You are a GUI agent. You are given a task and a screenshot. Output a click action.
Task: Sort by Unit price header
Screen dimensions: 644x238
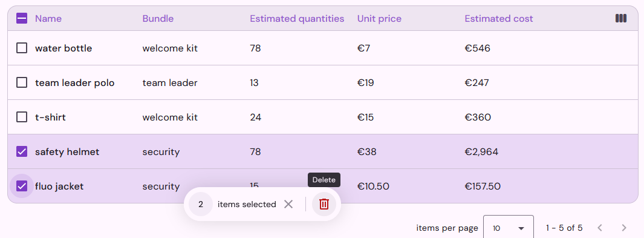coord(380,19)
